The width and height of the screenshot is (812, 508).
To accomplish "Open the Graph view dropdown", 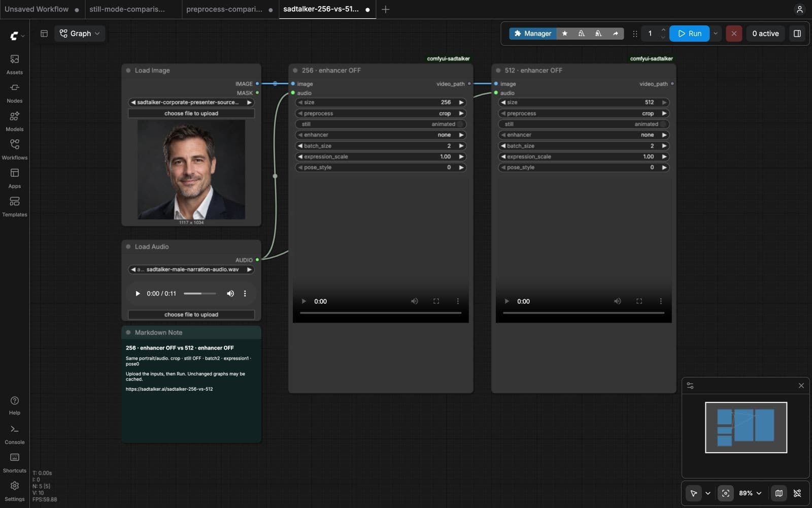I will tap(80, 34).
